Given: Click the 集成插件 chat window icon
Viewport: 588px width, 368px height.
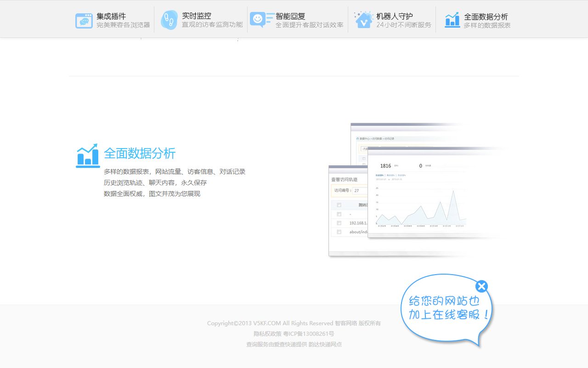Looking at the screenshot, I should 84,21.
